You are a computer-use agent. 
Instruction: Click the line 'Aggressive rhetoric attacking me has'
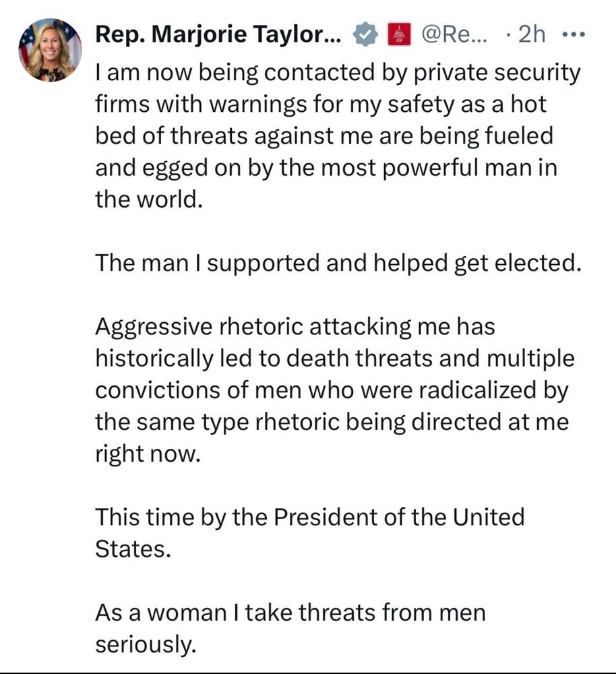[x=295, y=327]
